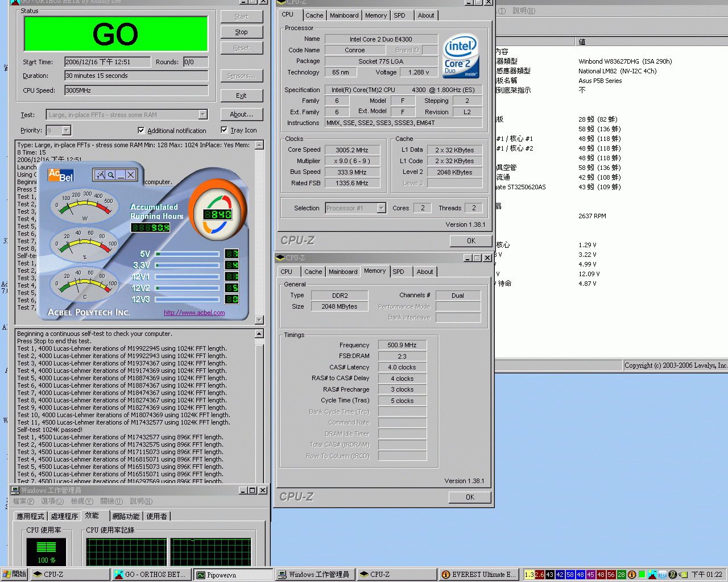Click the yellow 1.3 tray icon
728x582 pixels.
[530, 575]
